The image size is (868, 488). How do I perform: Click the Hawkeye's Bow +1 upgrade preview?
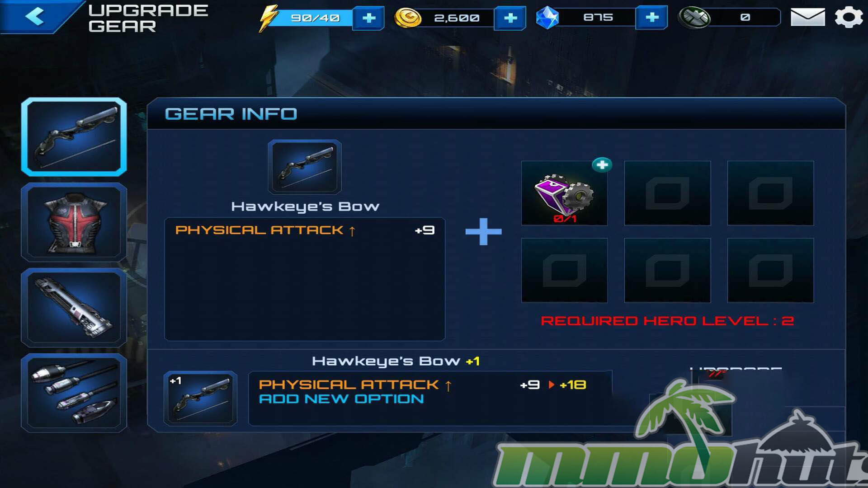(x=200, y=399)
